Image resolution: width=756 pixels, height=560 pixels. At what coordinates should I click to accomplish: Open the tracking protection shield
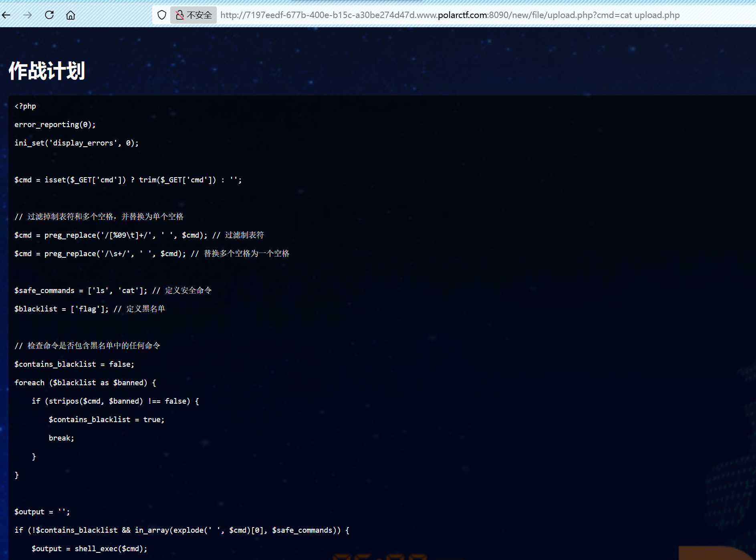tap(162, 15)
